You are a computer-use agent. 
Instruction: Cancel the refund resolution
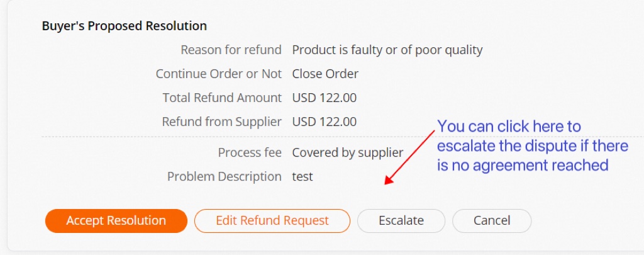coord(492,221)
